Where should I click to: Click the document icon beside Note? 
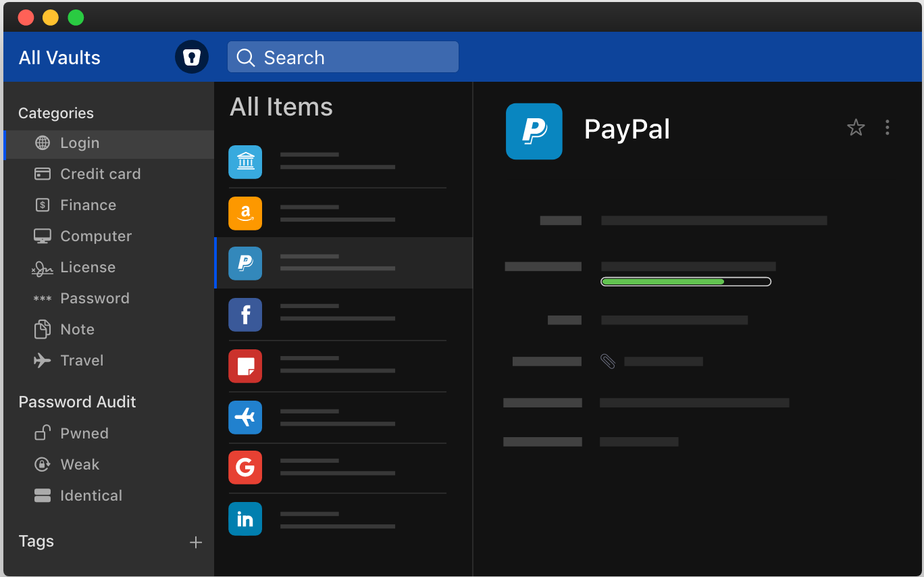click(x=43, y=329)
